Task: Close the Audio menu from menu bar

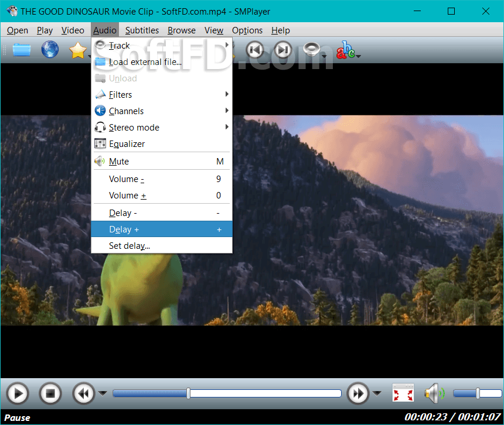Action: (x=105, y=30)
